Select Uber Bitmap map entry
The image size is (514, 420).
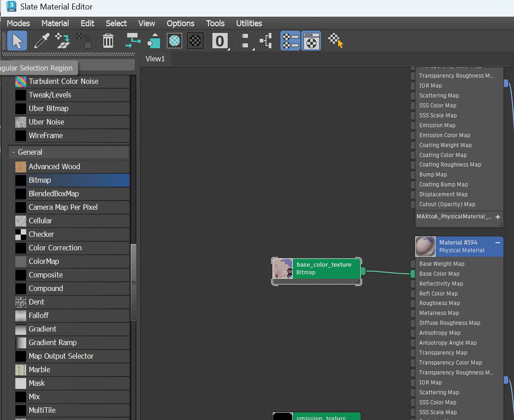click(x=72, y=109)
